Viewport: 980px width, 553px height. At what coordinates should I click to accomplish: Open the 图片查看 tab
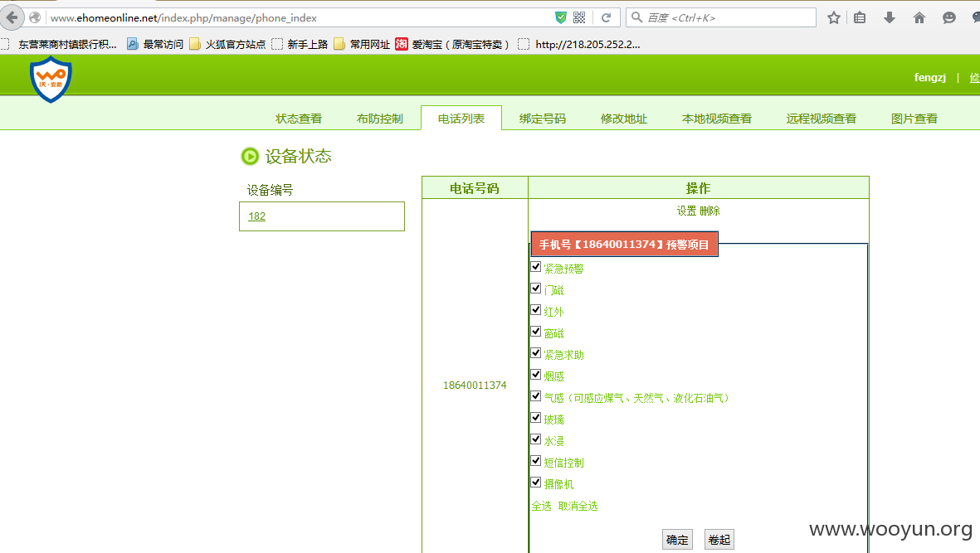click(914, 119)
